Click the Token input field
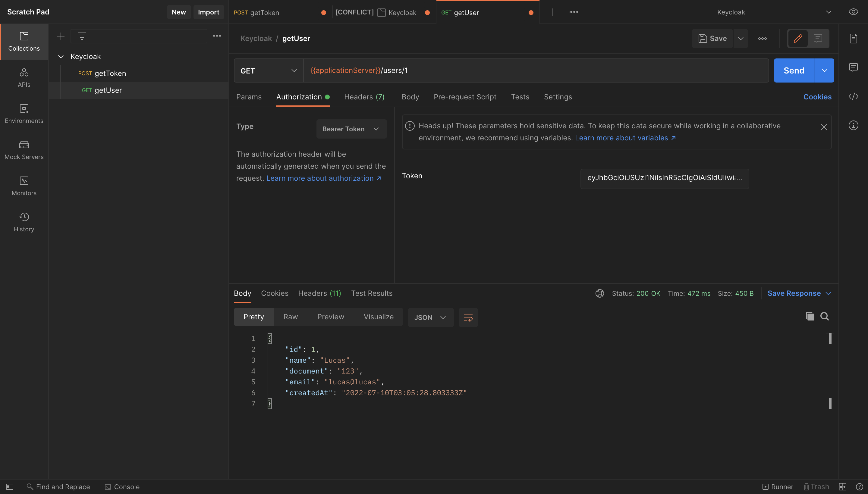The height and width of the screenshot is (494, 868). pos(664,178)
